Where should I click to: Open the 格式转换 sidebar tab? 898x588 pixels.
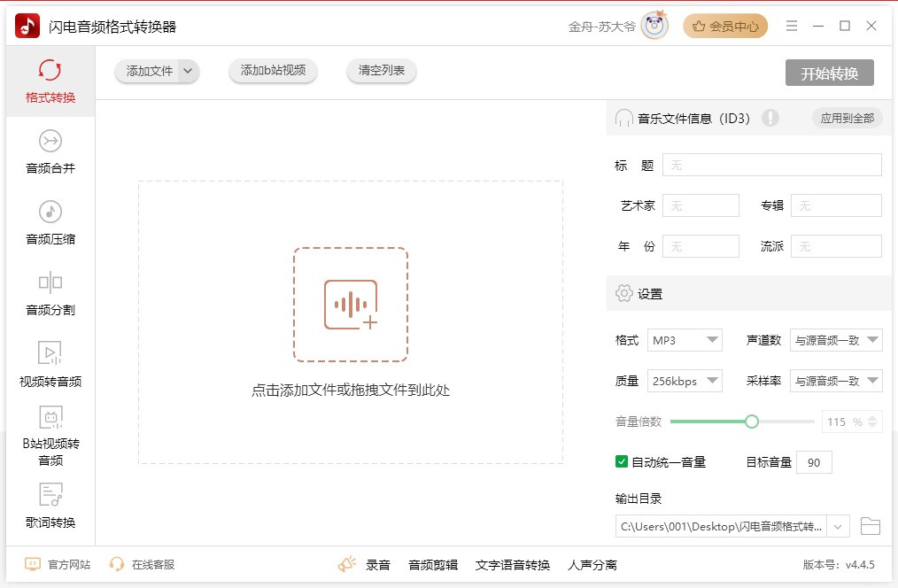50,81
